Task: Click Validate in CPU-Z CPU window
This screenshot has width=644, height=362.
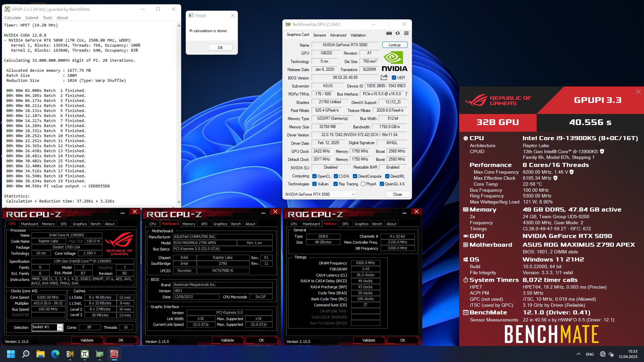Action: click(87, 340)
